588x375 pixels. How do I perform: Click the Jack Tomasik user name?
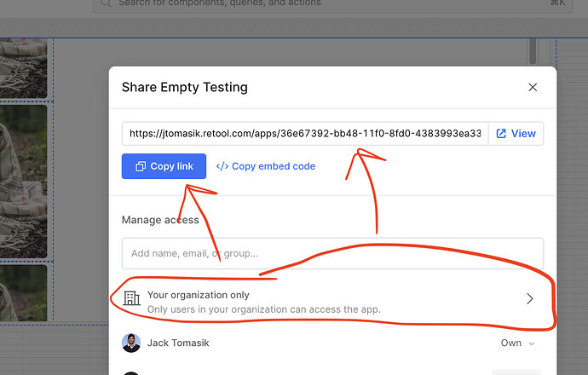(178, 343)
